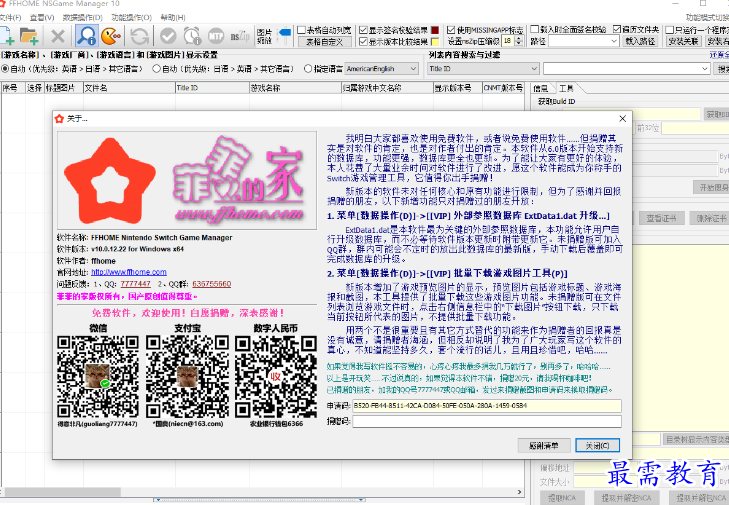Viewport: 729px width, 505px height.
Task: Open the 文件(F) menu
Action: point(10,18)
